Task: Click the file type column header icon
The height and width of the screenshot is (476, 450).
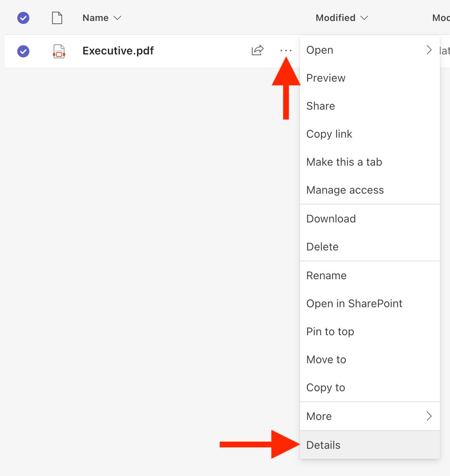Action: coord(57,18)
